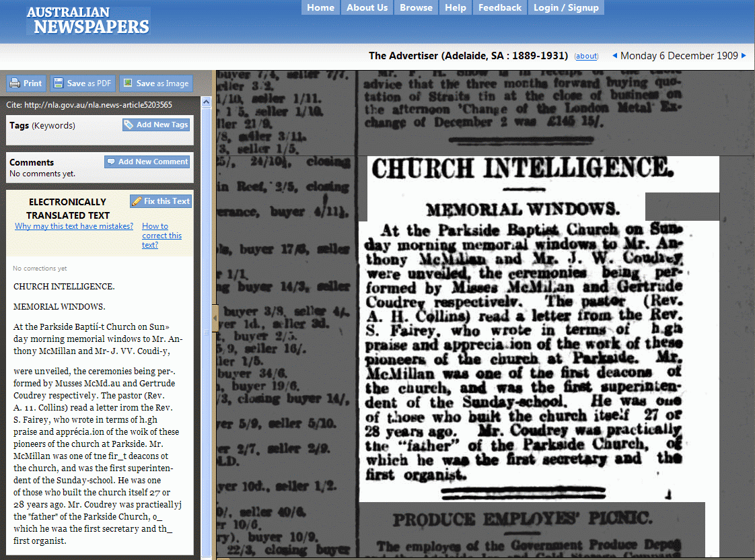
Task: Add New Comment to the article
Action: pos(147,162)
